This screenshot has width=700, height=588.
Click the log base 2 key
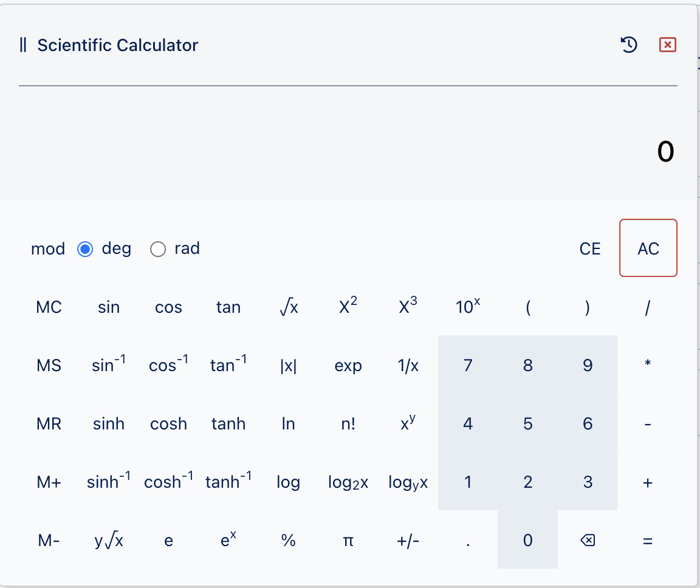(348, 482)
